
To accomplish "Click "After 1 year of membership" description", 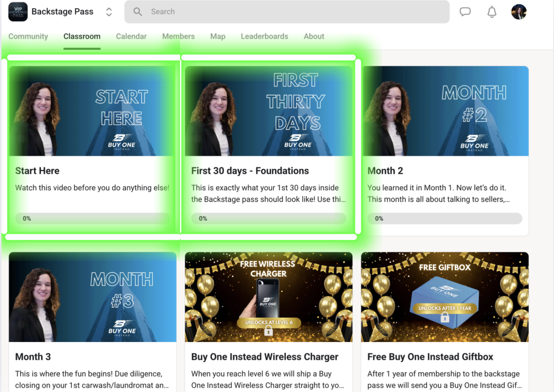I will 445,379.
